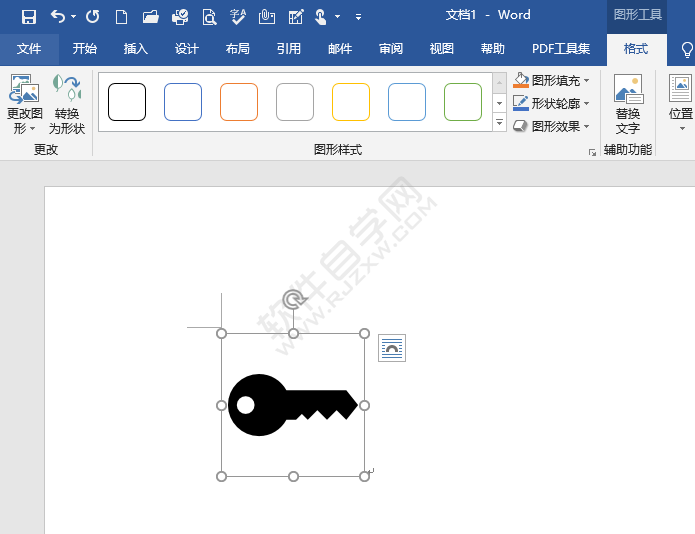Click 替换文字 alt text button
The width and height of the screenshot is (695, 534).
click(628, 105)
